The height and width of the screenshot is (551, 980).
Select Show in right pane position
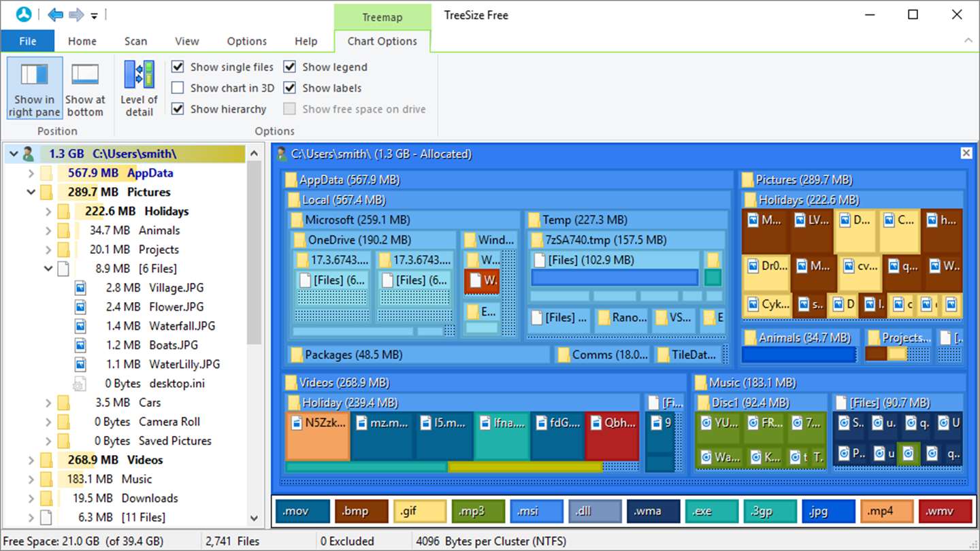[35, 88]
